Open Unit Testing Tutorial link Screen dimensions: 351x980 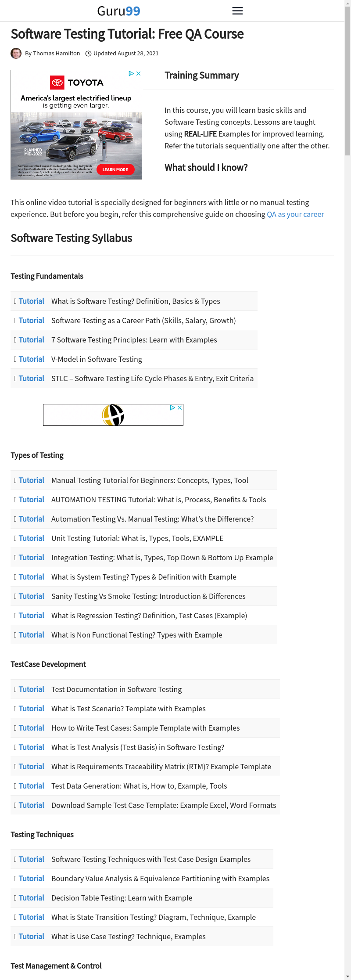coord(137,538)
